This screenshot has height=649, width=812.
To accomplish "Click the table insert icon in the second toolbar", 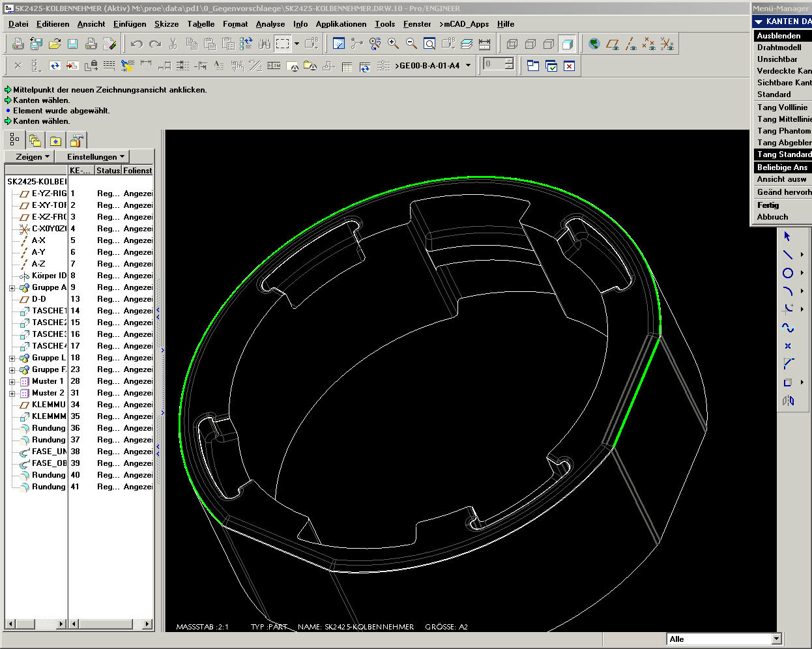I will [347, 66].
